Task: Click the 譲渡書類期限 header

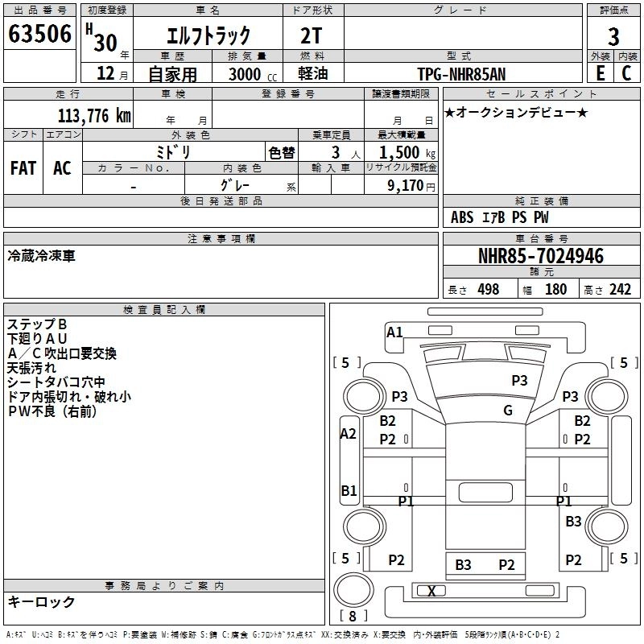Action: [x=401, y=93]
